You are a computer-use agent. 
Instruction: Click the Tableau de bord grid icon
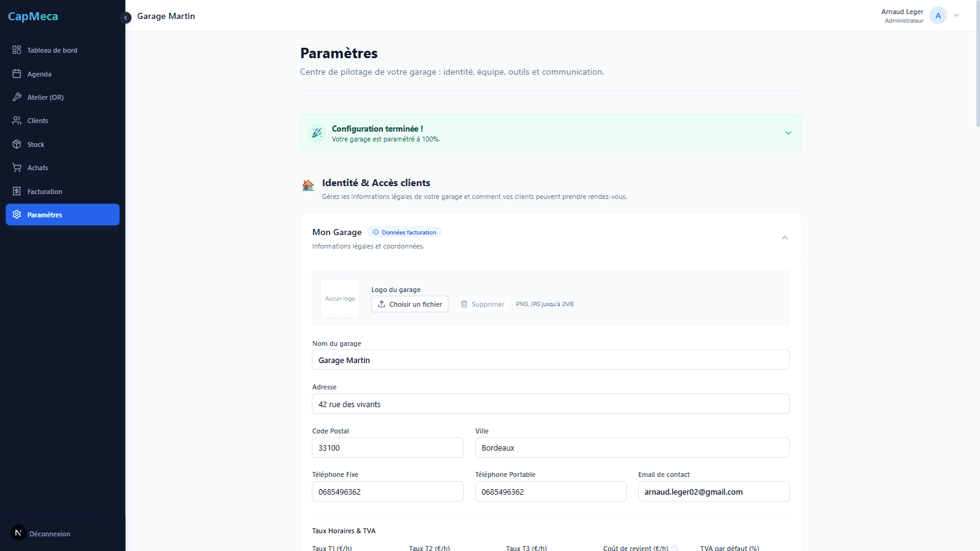[17, 50]
